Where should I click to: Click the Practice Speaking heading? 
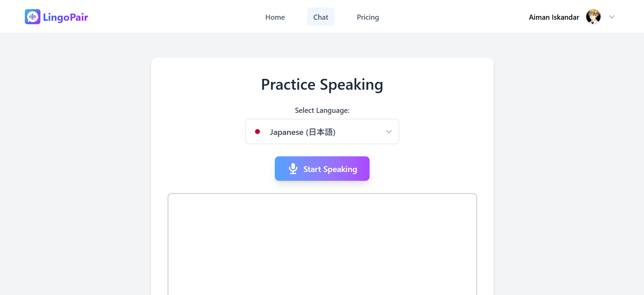(322, 85)
